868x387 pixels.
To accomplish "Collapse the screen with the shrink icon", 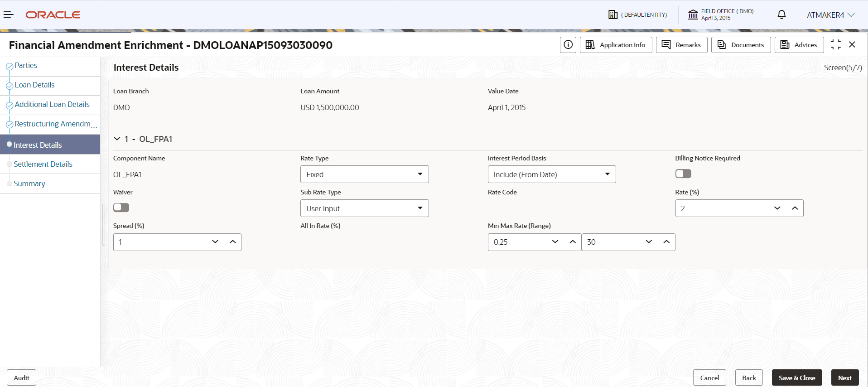I will [836, 44].
